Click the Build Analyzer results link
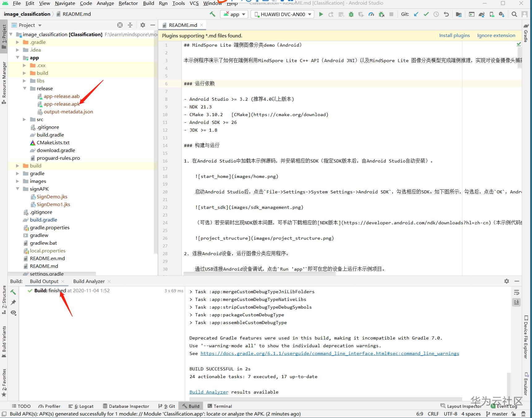532x418 pixels. coord(209,392)
